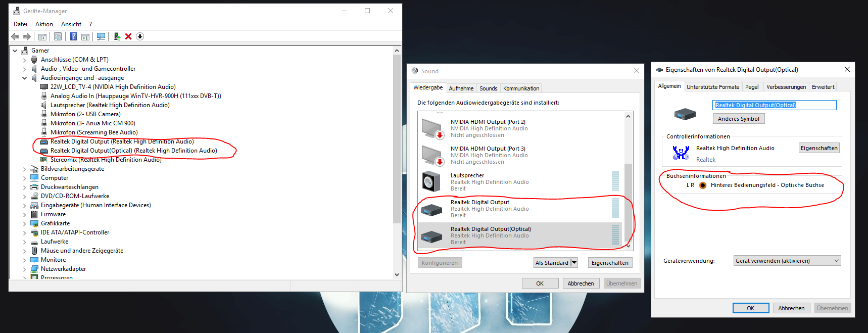Open the Pegel tab

point(751,87)
